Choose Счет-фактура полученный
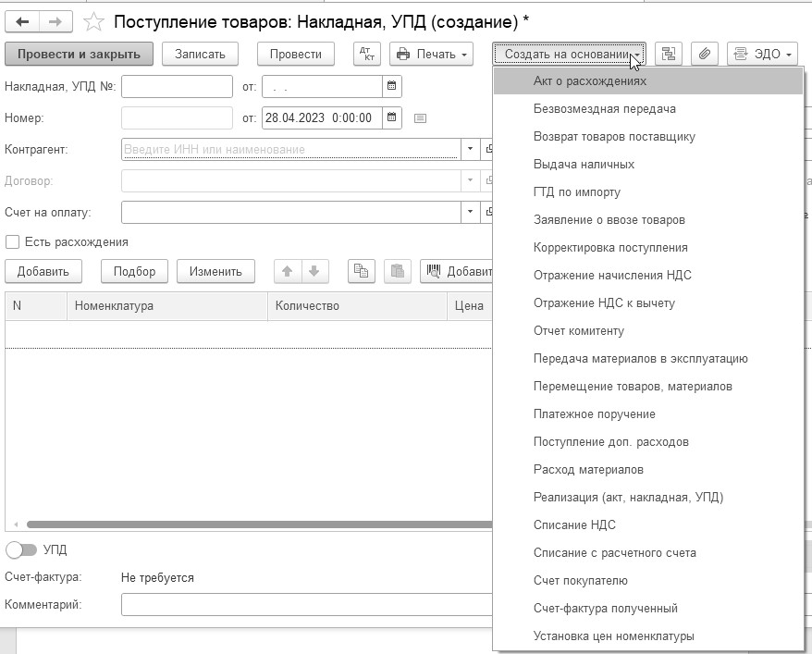 coord(647,608)
